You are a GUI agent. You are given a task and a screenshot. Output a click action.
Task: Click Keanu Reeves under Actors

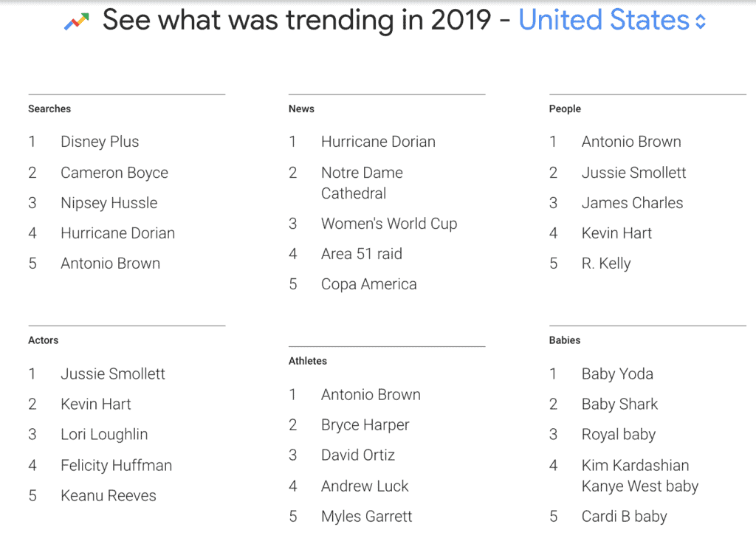tap(108, 496)
